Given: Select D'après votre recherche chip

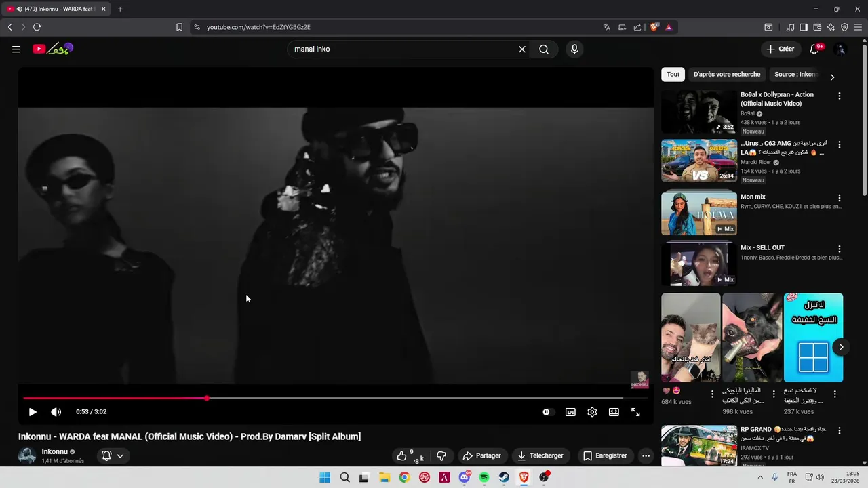Looking at the screenshot, I should pyautogui.click(x=727, y=75).
